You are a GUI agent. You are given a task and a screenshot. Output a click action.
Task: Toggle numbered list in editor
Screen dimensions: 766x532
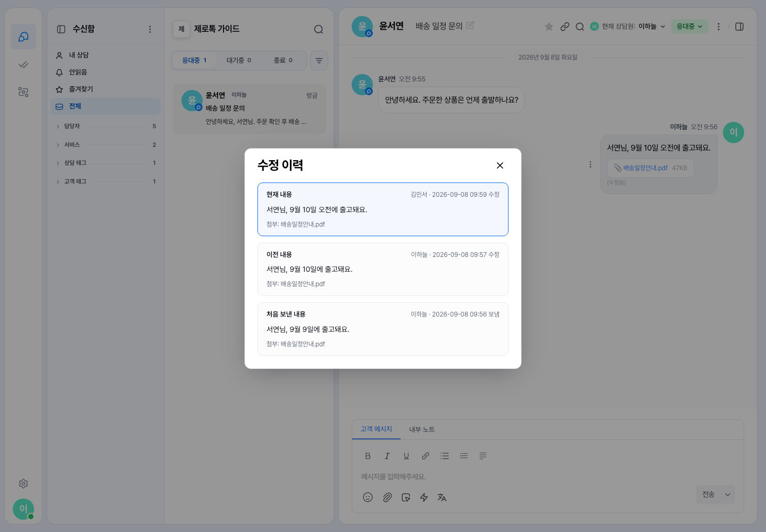tap(464, 456)
